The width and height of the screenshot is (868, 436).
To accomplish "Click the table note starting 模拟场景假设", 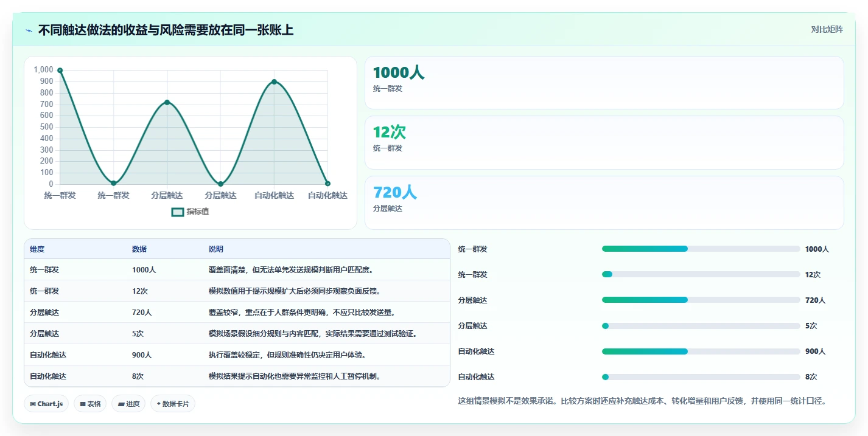I will click(314, 334).
